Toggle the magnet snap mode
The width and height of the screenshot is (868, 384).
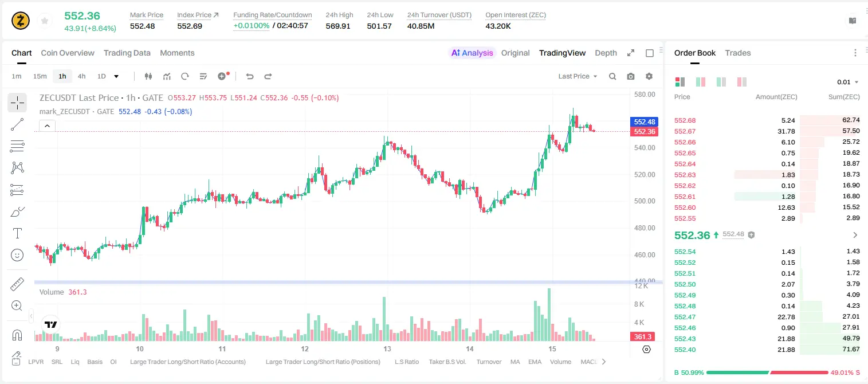(x=17, y=335)
